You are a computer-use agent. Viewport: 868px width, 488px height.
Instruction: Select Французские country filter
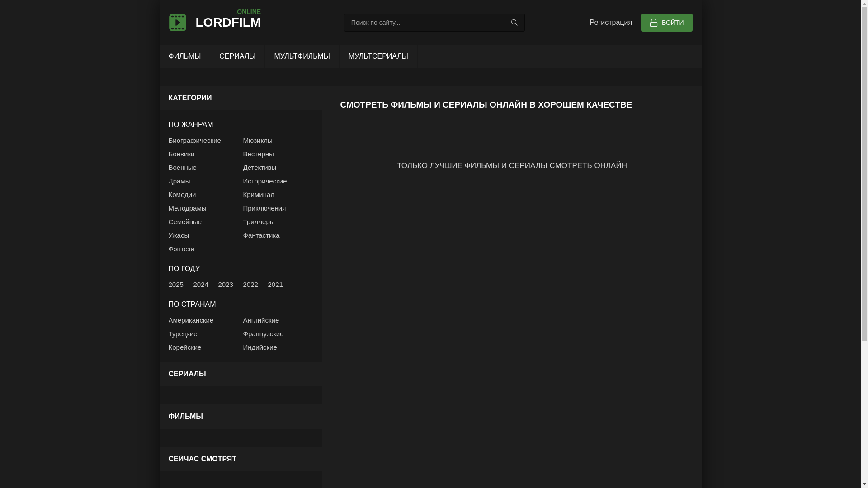coord(263,334)
